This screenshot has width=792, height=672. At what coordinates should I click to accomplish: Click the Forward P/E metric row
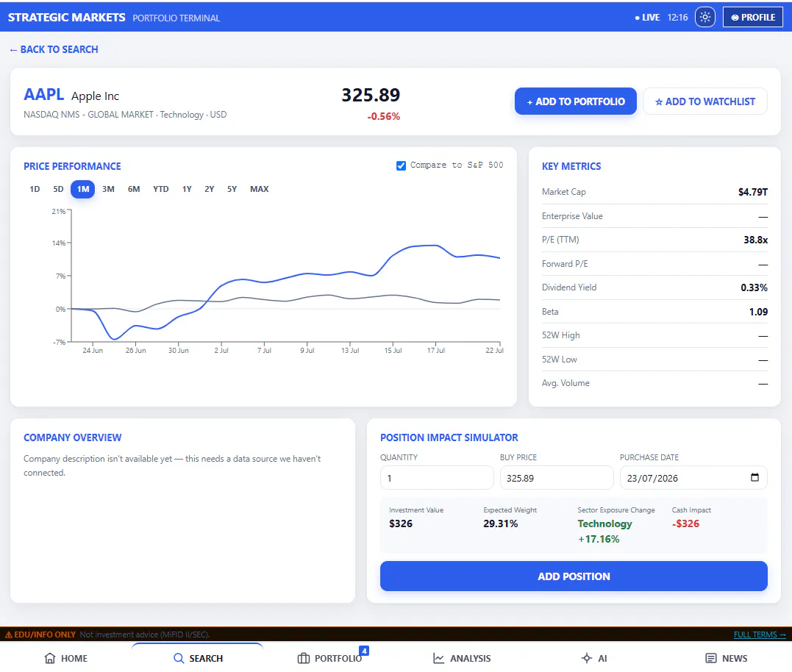pyautogui.click(x=654, y=263)
